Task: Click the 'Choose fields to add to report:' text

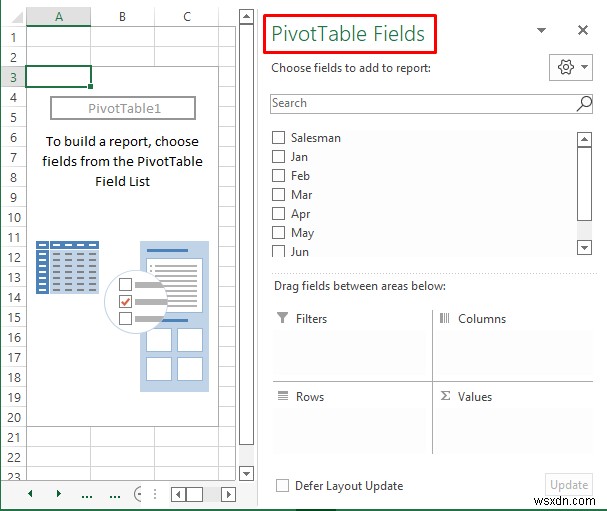Action: [351, 68]
